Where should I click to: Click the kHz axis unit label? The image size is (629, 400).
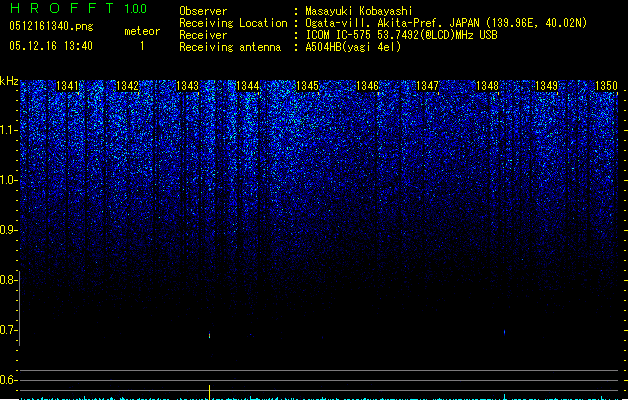coord(9,81)
